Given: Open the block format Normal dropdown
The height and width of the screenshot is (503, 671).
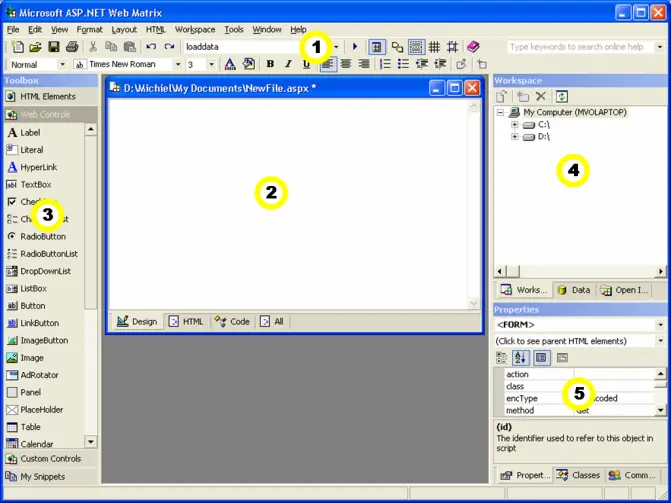Looking at the screenshot, I should (x=62, y=64).
